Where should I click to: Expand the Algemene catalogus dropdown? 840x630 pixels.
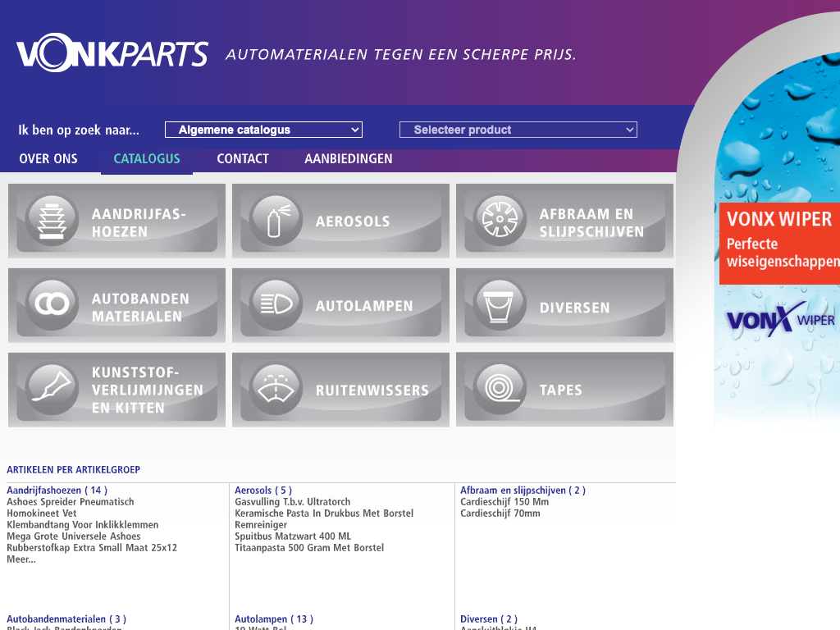[x=263, y=130]
